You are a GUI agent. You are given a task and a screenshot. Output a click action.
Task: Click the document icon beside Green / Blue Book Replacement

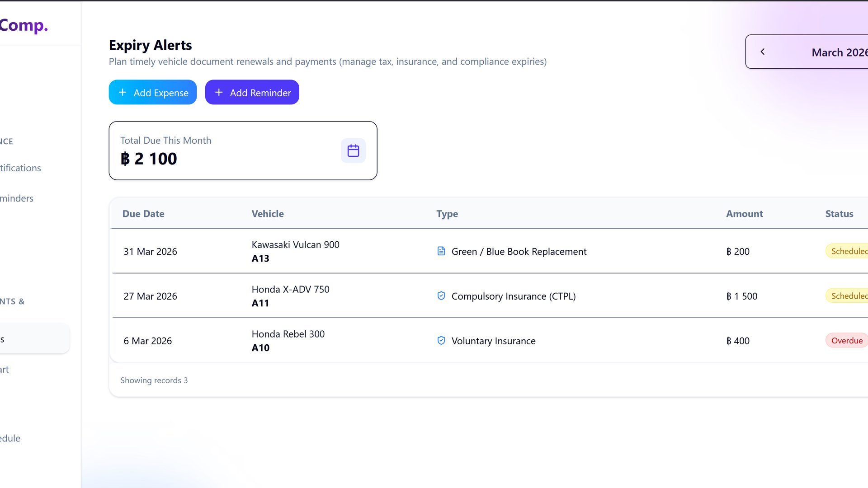[x=441, y=251]
